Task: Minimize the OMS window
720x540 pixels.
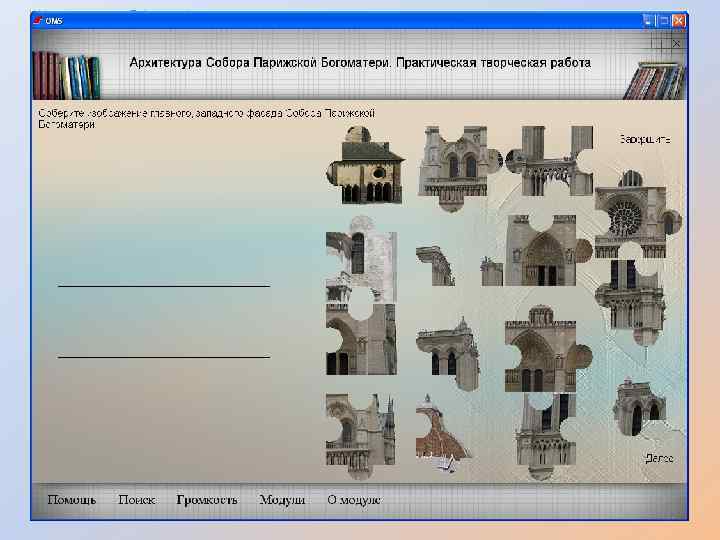Action: click(648, 21)
